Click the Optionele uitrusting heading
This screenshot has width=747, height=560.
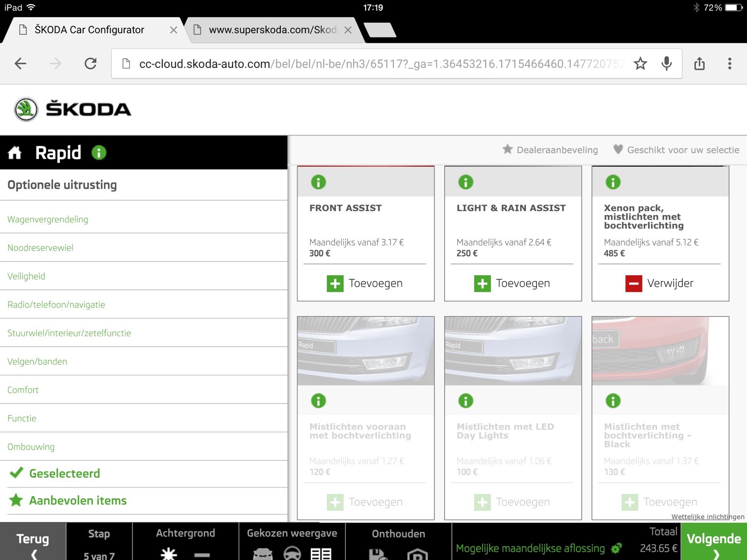click(x=62, y=185)
